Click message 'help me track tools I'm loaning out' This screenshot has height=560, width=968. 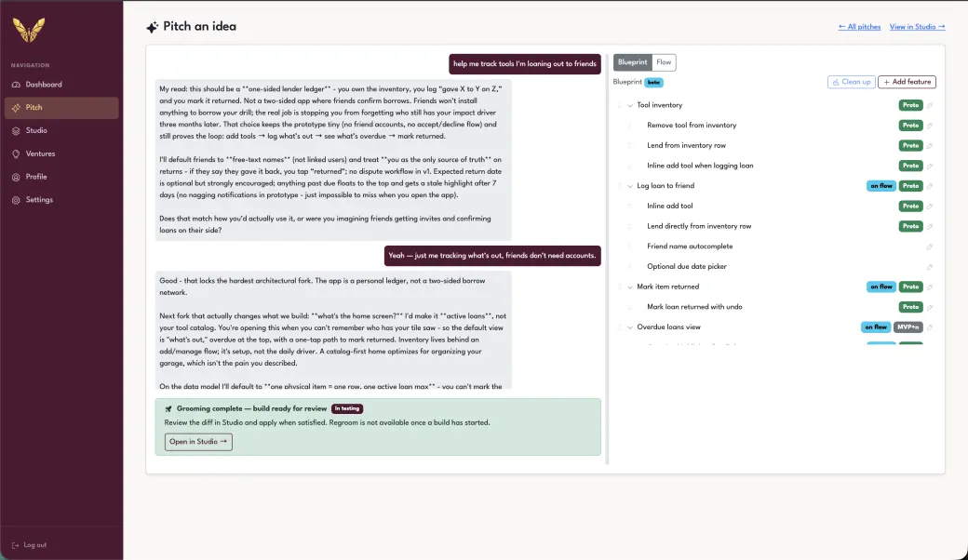click(525, 63)
